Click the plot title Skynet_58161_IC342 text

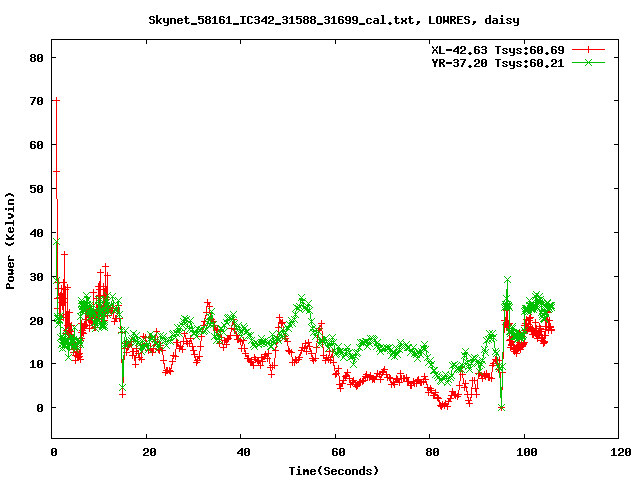(334, 20)
